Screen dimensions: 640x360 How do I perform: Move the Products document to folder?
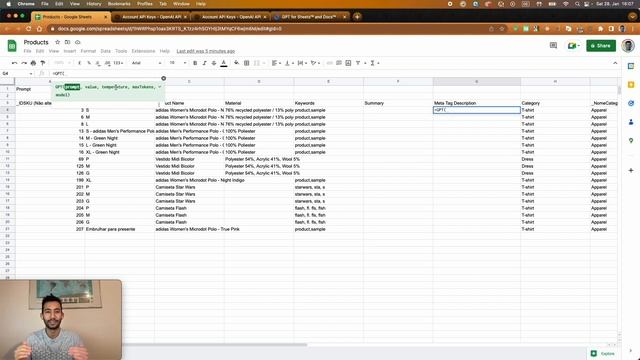click(67, 42)
